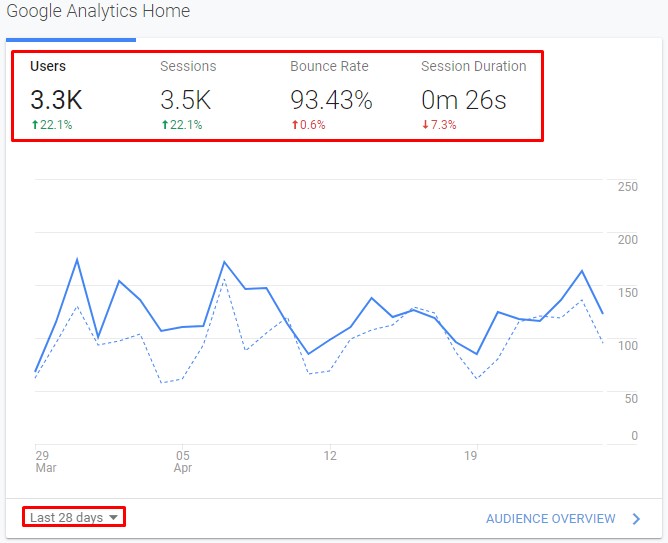Click the 150 y-axis label
Screen dimensions: 668x543
pos(628,293)
